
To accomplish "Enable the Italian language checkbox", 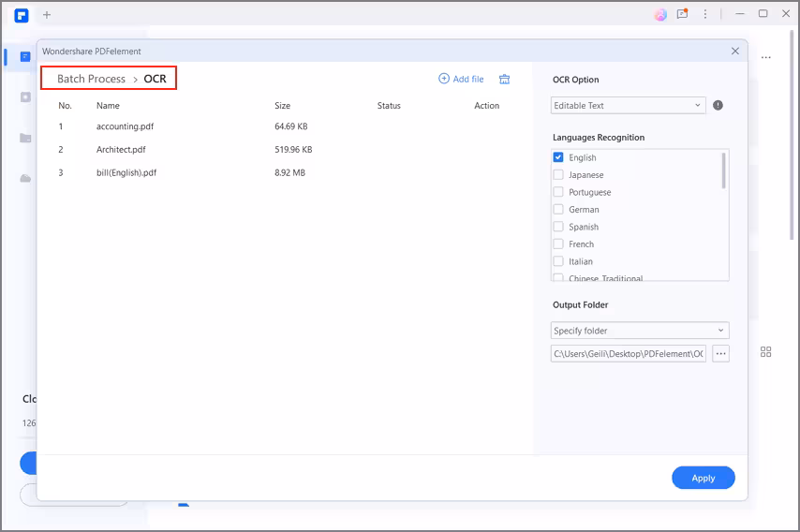I will (x=558, y=261).
